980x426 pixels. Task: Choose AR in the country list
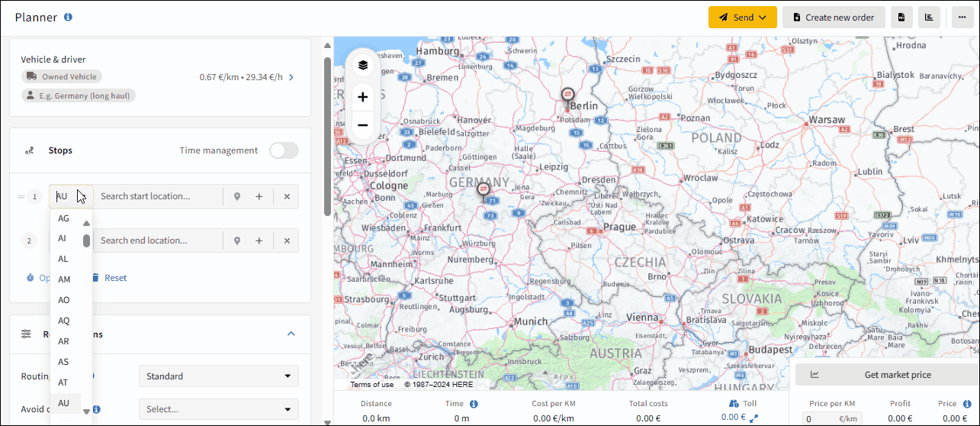(66, 341)
